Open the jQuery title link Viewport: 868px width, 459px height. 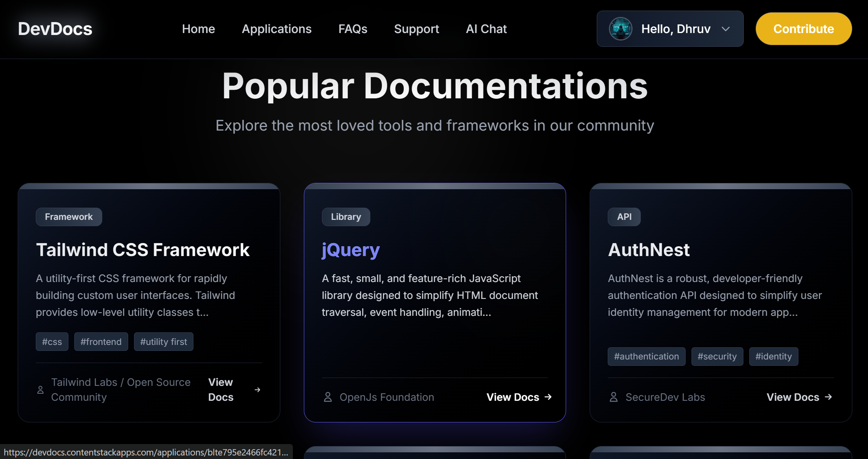point(351,250)
